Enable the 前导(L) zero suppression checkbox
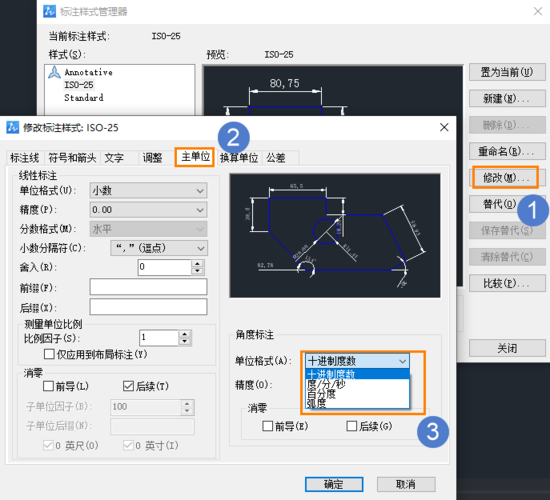Viewport: 550px width, 500px height. (x=48, y=386)
